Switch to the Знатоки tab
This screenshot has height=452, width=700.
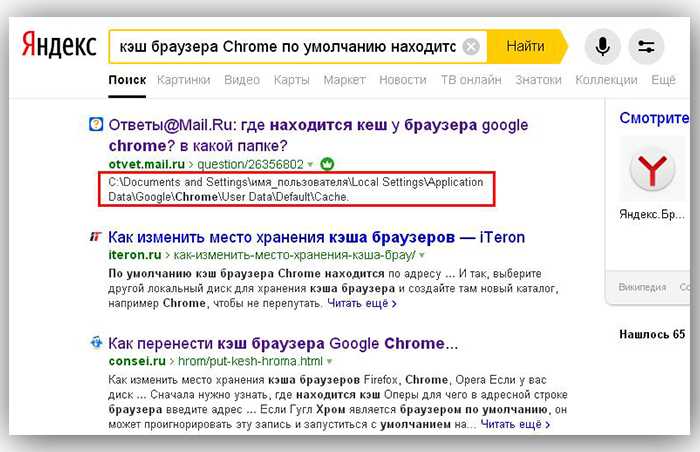538,80
